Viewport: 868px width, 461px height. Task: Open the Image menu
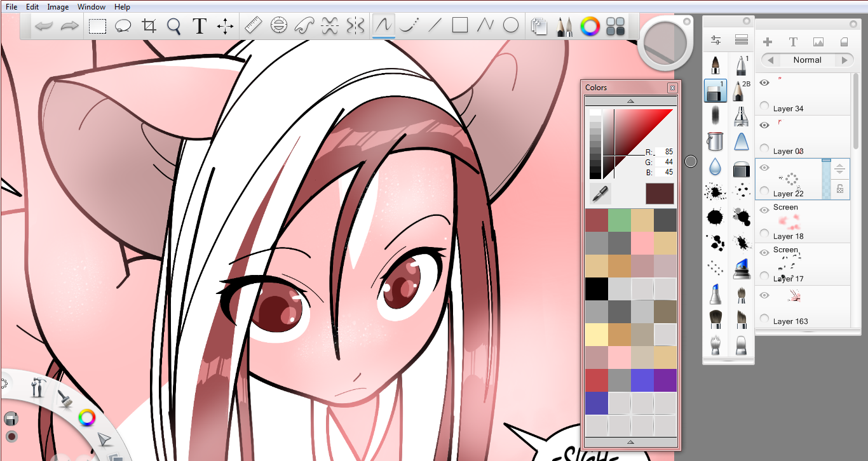pyautogui.click(x=58, y=7)
